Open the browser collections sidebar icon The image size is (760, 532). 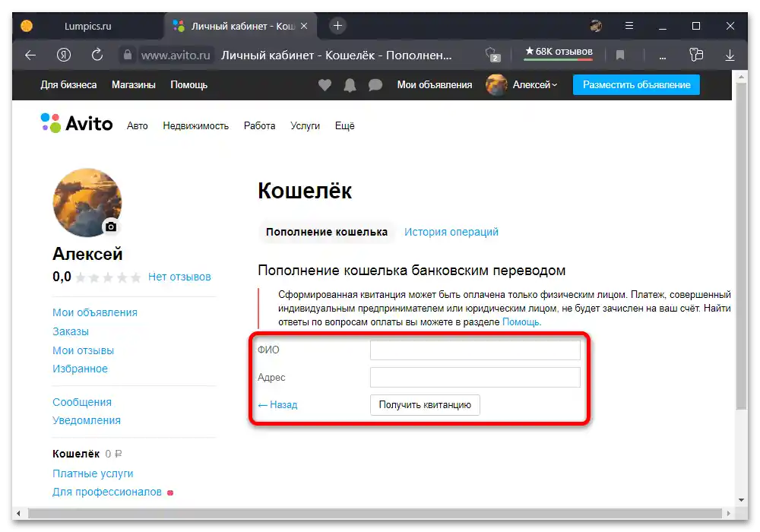coord(695,55)
